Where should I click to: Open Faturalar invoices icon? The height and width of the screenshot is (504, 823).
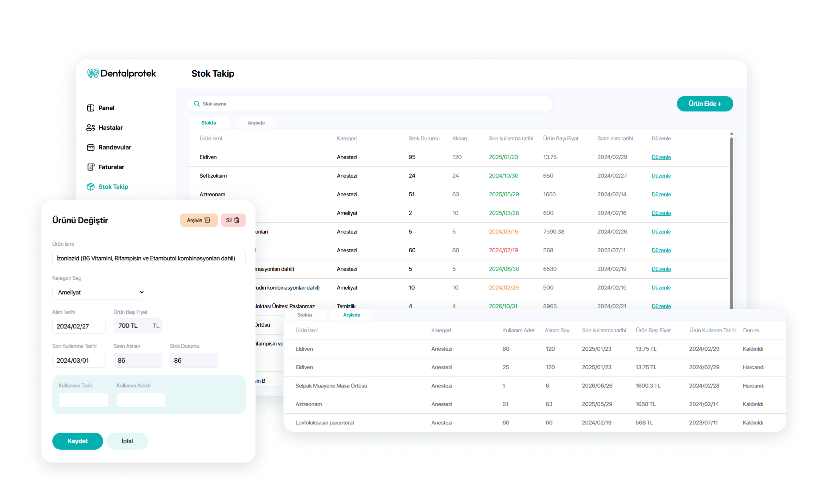(90, 167)
